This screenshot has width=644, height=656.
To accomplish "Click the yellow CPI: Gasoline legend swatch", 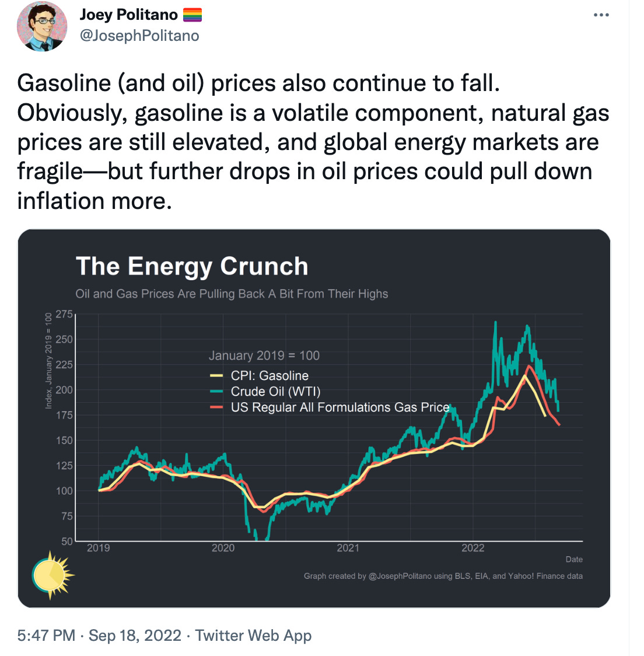I will [216, 376].
